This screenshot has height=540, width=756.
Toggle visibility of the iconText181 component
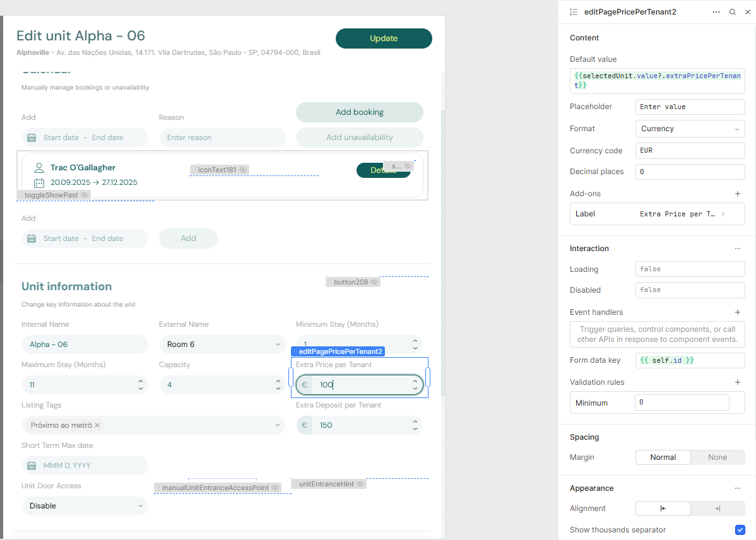[242, 169]
